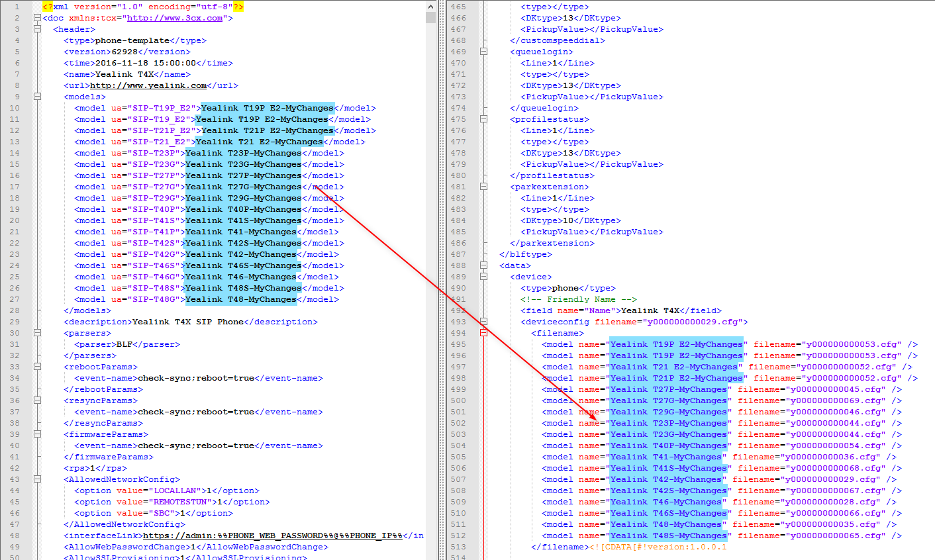Click line number 28 in left gutter
Screen dimensions: 935x560
pos(15,310)
